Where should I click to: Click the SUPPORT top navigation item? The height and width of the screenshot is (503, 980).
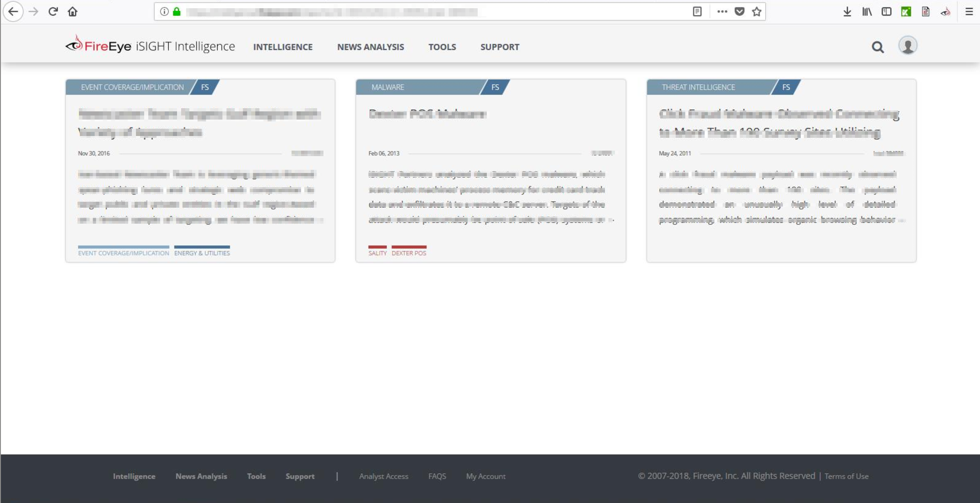click(500, 47)
